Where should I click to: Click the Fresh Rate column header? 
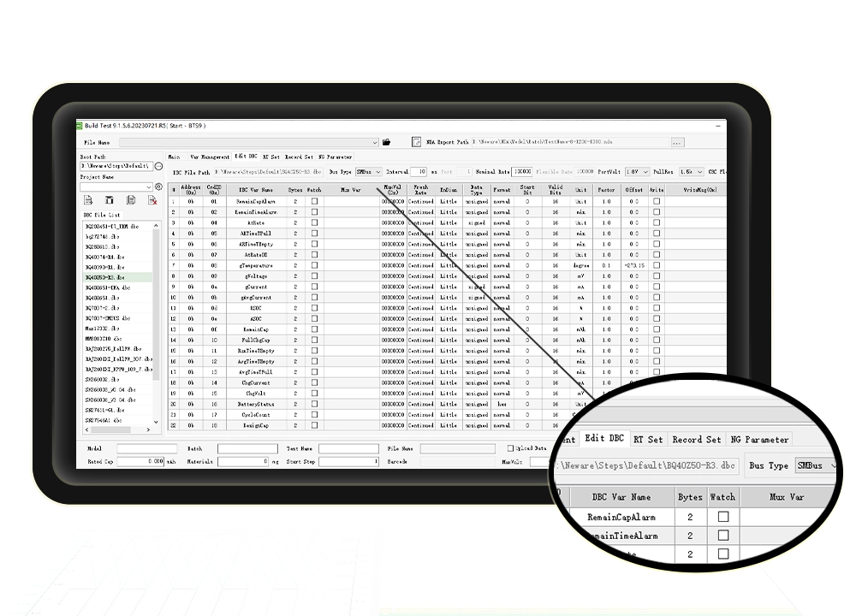(x=420, y=190)
